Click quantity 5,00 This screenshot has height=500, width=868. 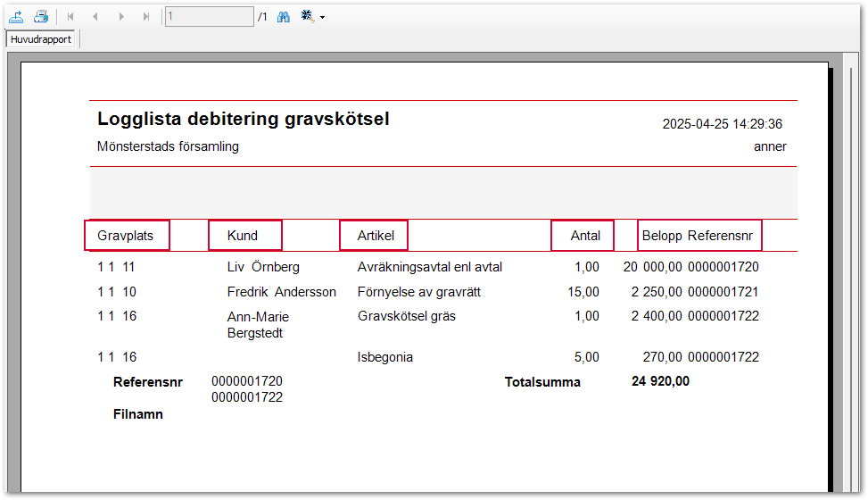coord(587,357)
